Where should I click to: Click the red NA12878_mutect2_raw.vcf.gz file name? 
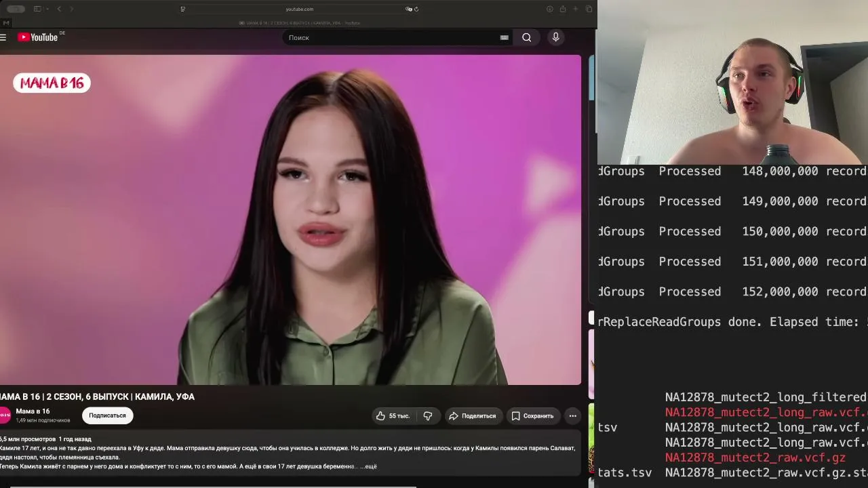pyautogui.click(x=755, y=457)
